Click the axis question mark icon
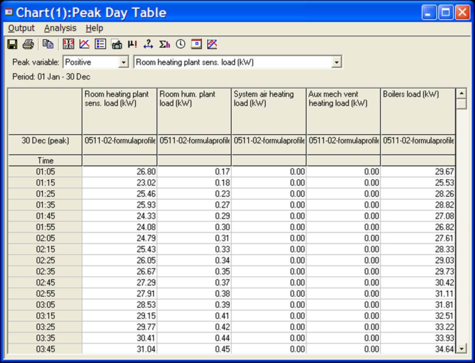 148,44
